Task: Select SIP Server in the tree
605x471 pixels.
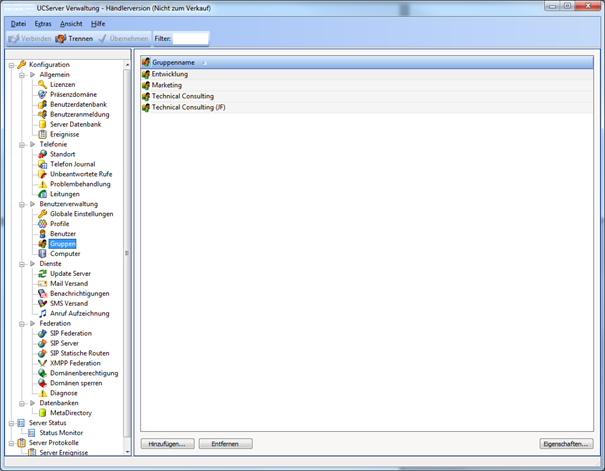Action: click(x=64, y=343)
